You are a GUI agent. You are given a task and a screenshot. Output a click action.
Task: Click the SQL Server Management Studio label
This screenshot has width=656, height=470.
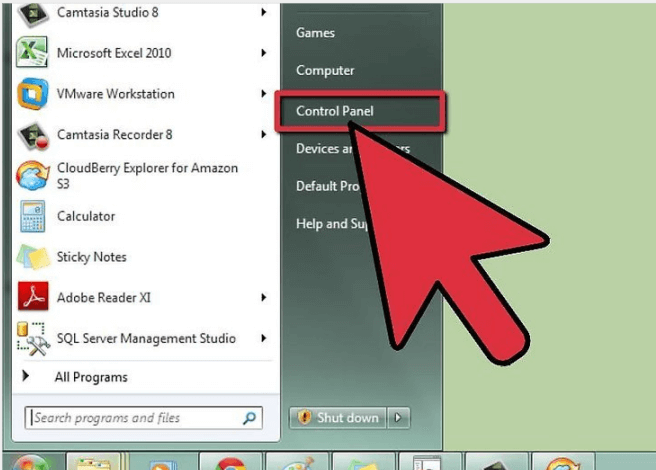pos(146,338)
